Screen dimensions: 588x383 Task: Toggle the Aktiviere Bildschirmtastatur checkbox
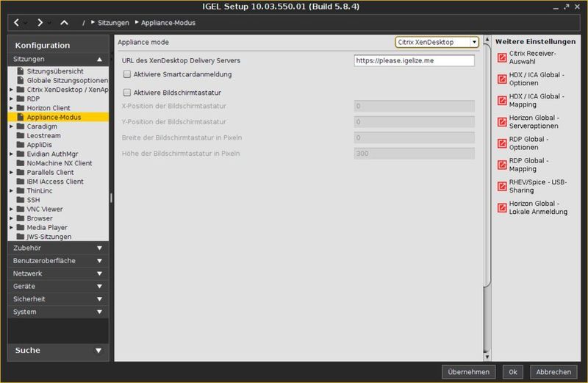[x=127, y=93]
